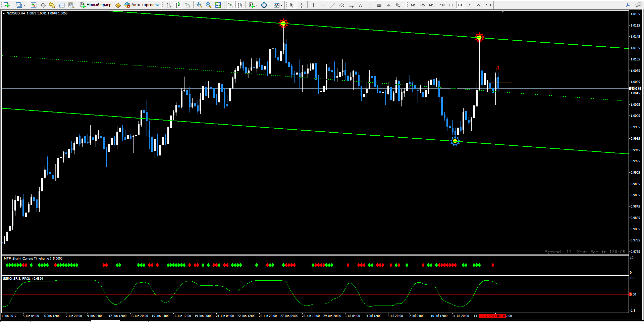Launch MetaEditor with the yellow book icon
This screenshot has height=322, width=644.
point(118,5)
